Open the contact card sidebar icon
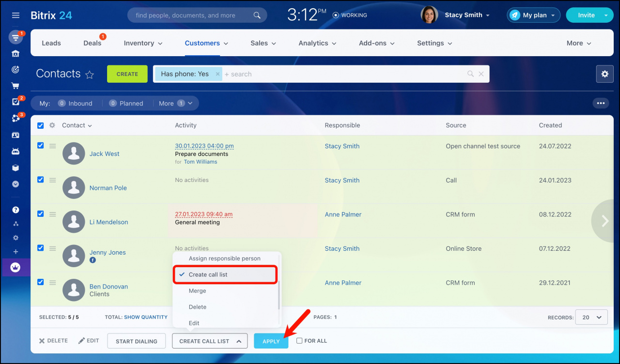This screenshot has height=364, width=620. (15, 135)
